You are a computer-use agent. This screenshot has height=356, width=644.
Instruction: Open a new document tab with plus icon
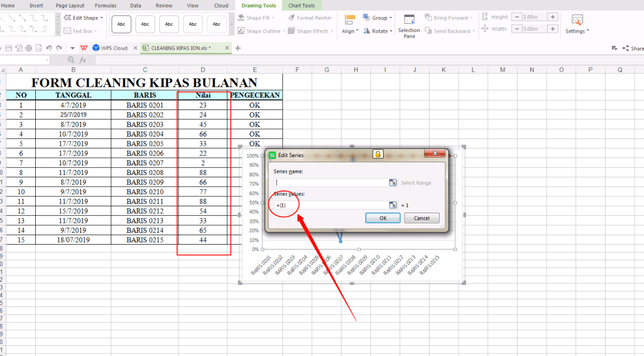(238, 48)
